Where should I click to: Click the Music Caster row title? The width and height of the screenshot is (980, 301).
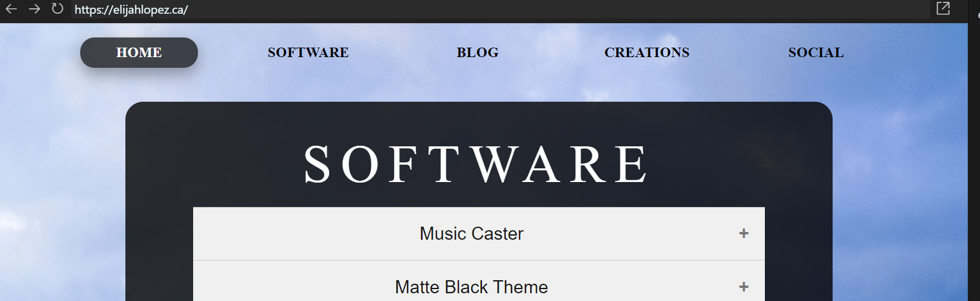pyautogui.click(x=471, y=233)
